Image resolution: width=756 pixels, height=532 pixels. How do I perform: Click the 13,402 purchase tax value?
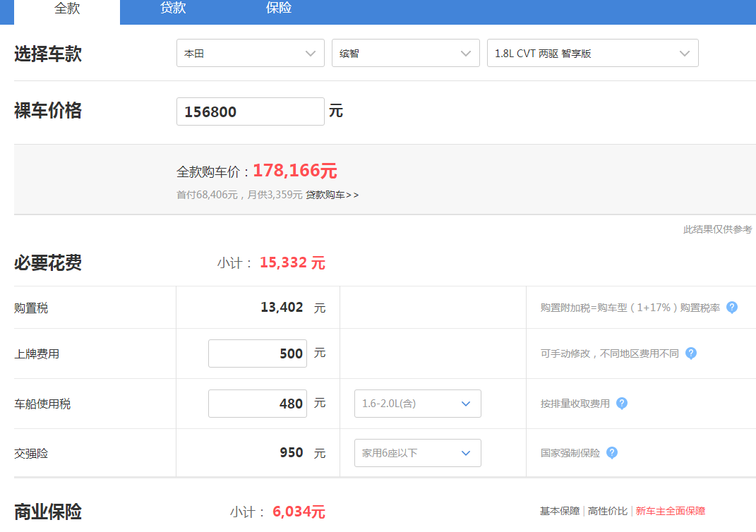tap(282, 308)
